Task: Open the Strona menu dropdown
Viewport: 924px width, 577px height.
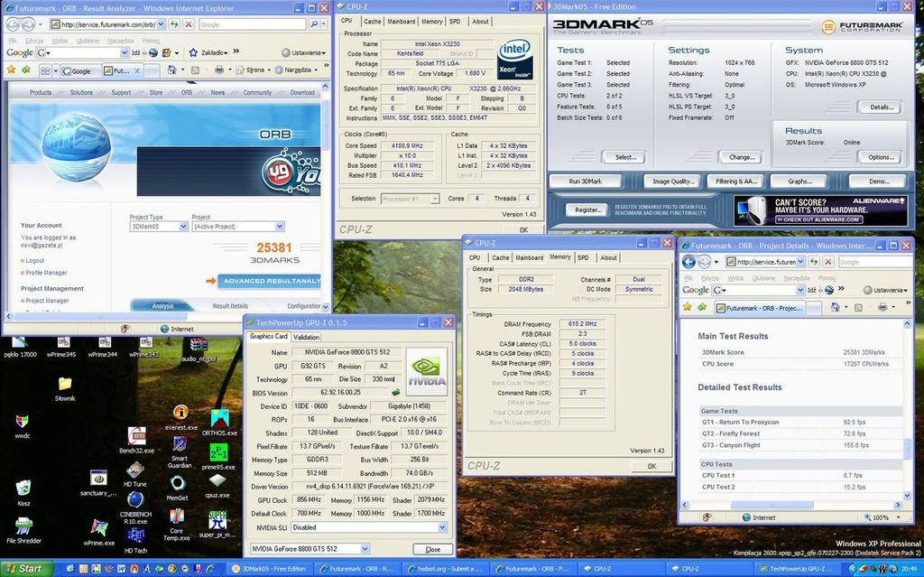Action: [252, 70]
